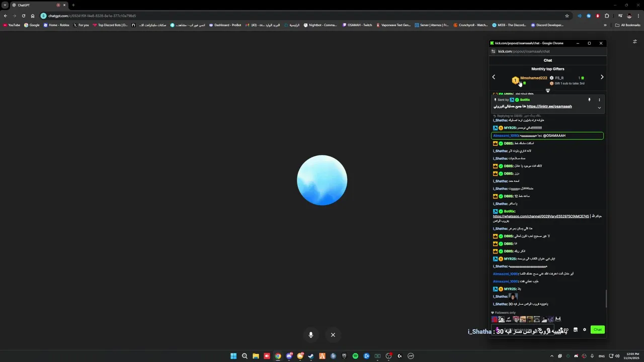The height and width of the screenshot is (362, 644).
Task: Open Epic Games Launcher from the taskbar
Action: coord(344,356)
